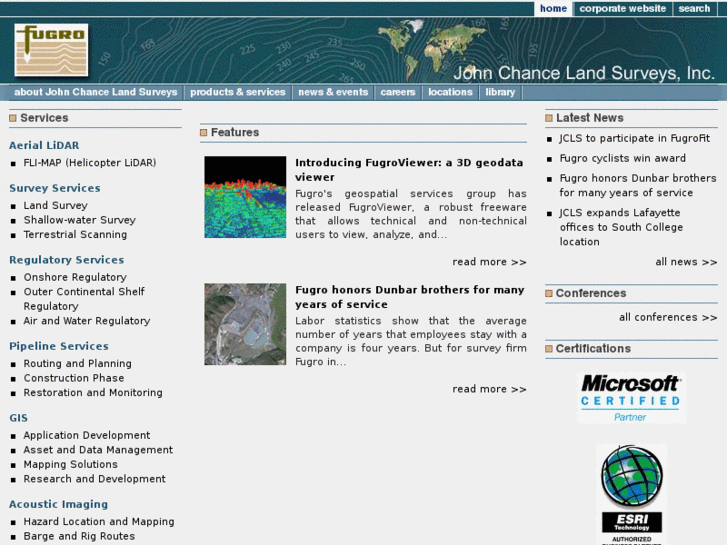Screen dimensions: 727x545
Task: Open news & events menu
Action: (x=333, y=92)
